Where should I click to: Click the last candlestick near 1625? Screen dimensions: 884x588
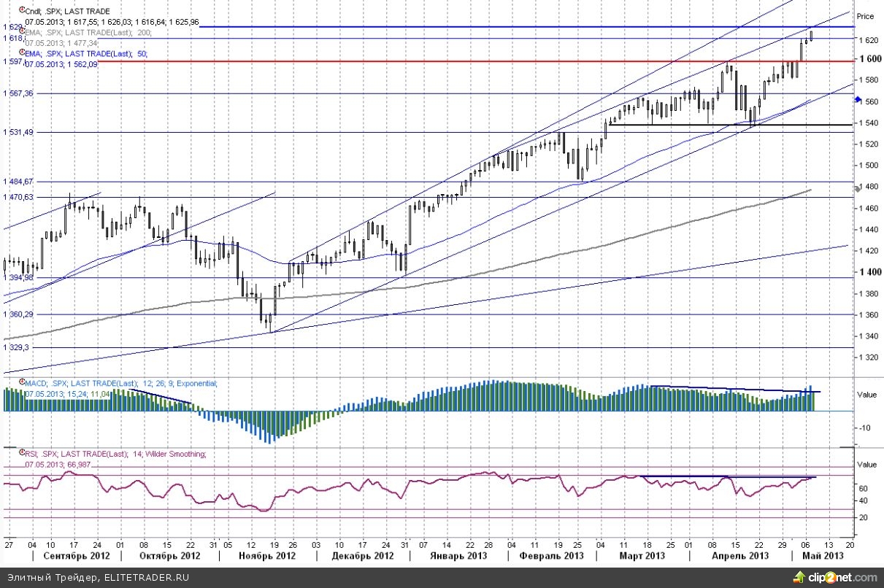pos(812,35)
